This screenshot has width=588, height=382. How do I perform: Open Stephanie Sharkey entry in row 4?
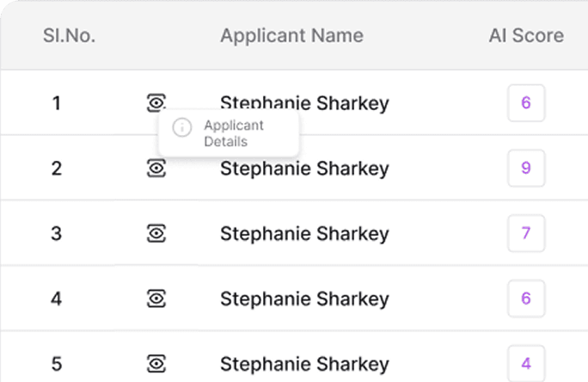tap(304, 299)
